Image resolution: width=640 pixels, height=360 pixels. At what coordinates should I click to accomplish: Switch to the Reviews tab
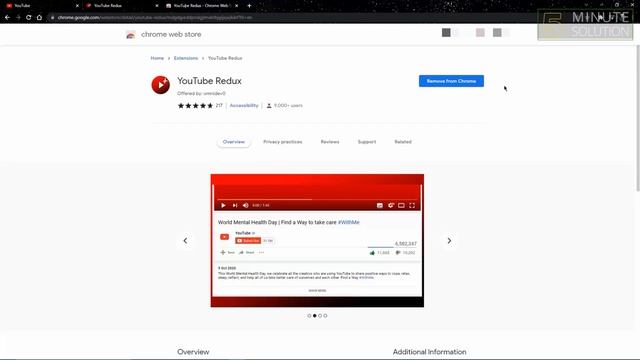coord(330,142)
